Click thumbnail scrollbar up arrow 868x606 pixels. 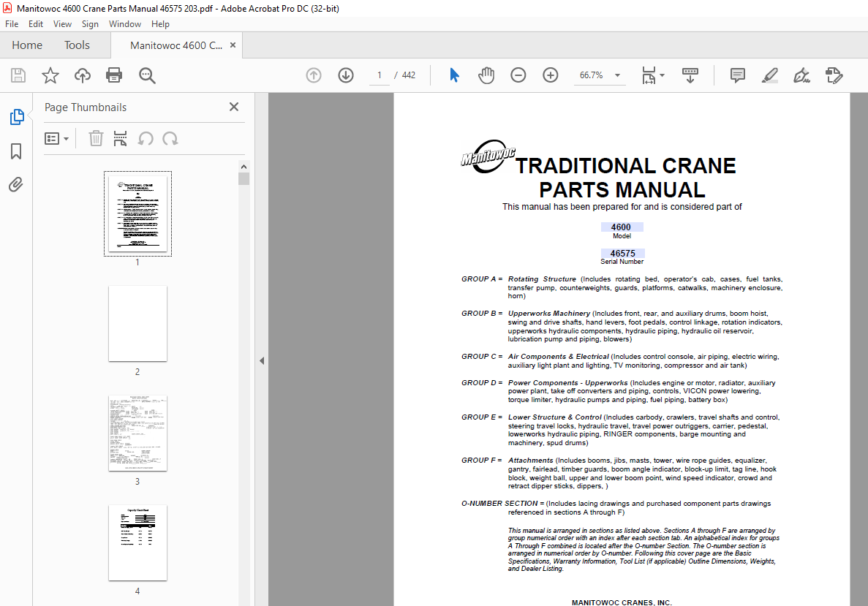[x=244, y=167]
